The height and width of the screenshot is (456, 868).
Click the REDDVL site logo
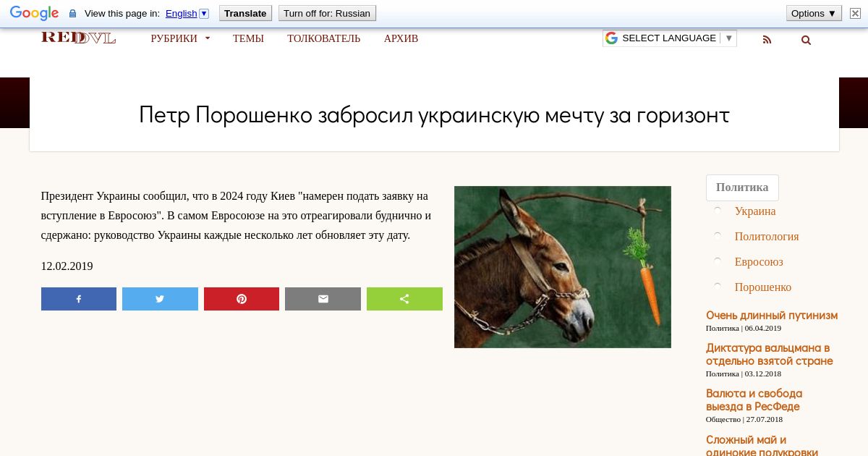click(78, 38)
